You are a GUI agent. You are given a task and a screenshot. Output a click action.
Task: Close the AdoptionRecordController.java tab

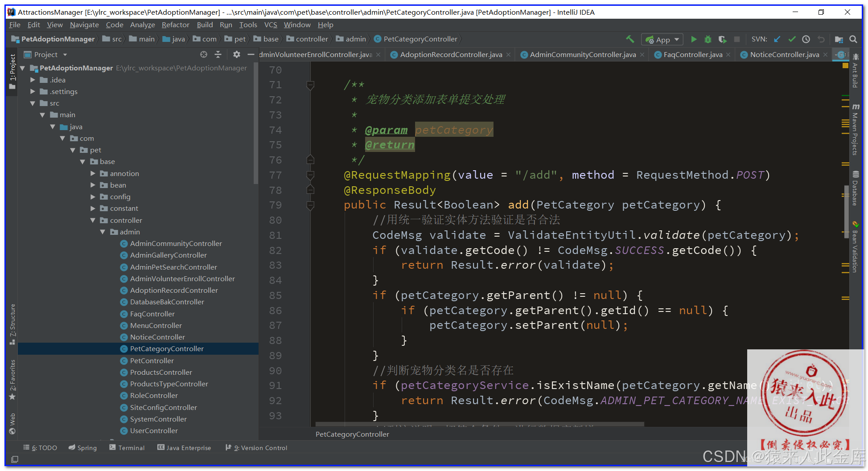[x=508, y=55]
